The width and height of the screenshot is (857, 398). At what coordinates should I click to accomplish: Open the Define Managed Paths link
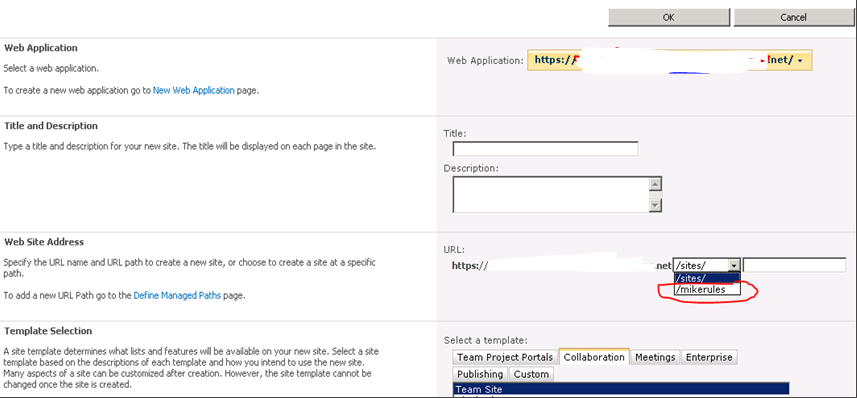coord(177,296)
